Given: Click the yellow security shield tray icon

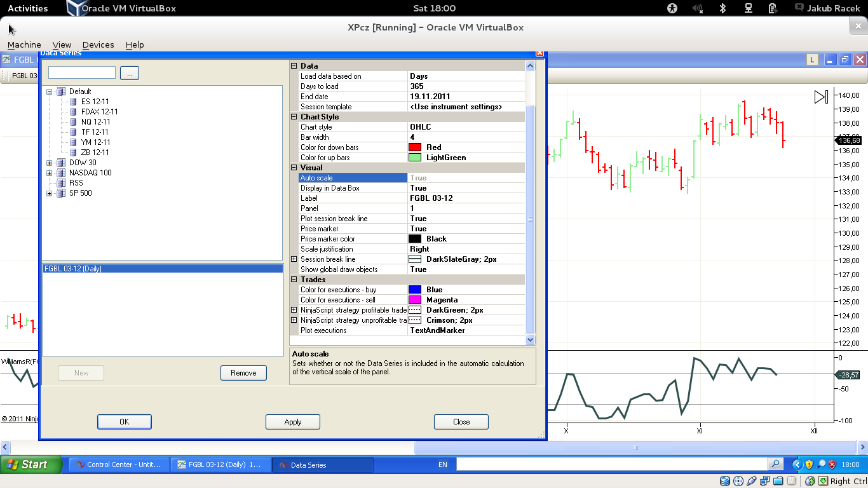Looking at the screenshot, I should point(809,464).
